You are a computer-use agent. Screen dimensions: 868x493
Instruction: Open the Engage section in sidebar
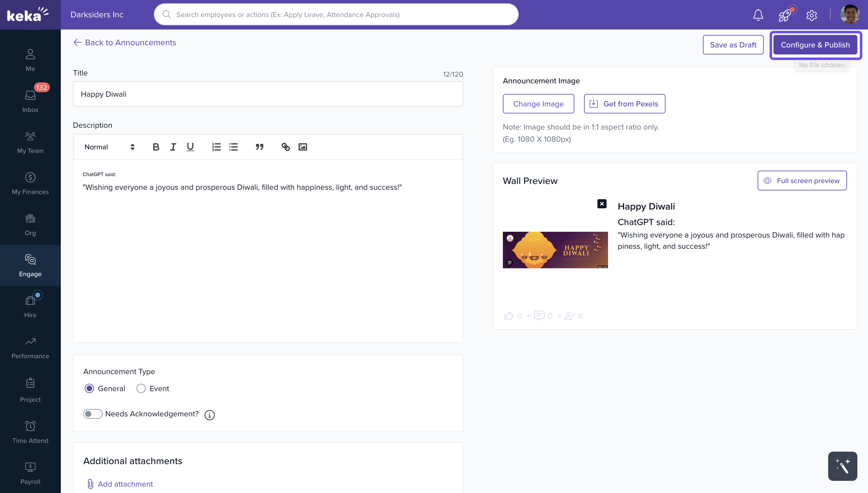point(30,265)
